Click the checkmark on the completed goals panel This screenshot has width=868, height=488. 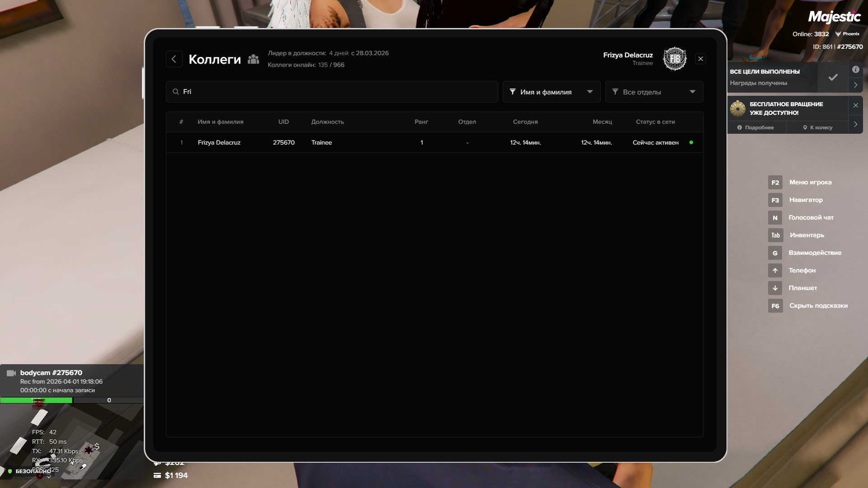click(833, 77)
